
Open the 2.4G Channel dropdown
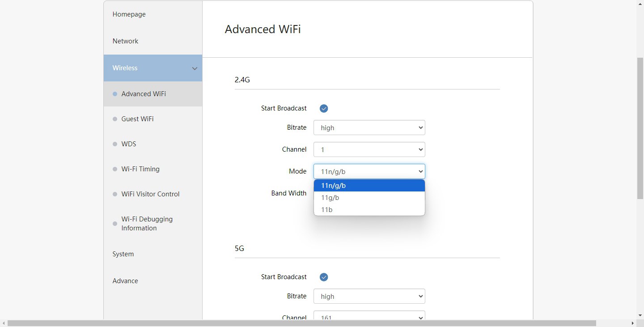pos(369,149)
